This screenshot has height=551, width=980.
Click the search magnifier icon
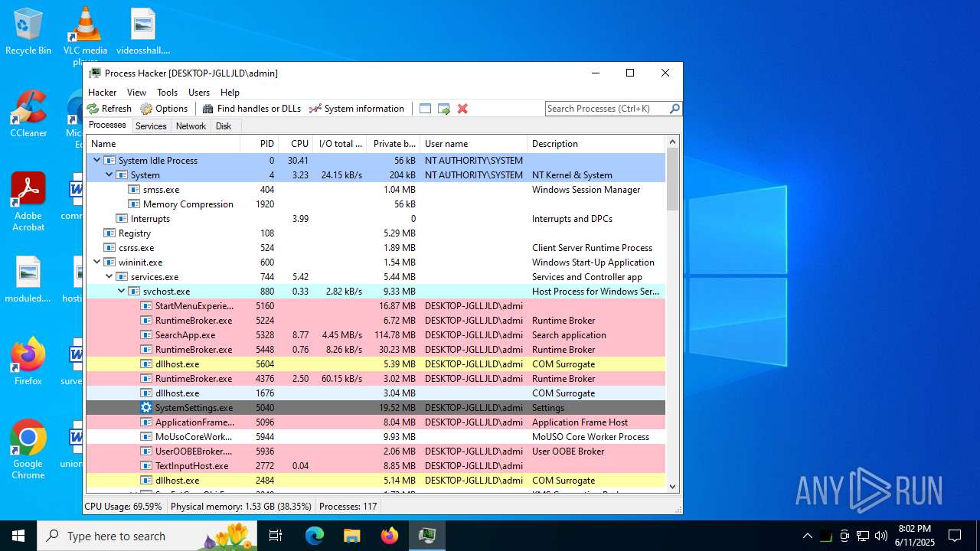[x=675, y=109]
